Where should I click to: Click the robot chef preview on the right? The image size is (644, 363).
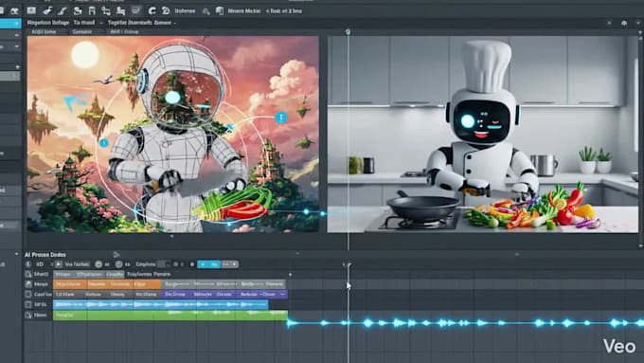coord(483,134)
